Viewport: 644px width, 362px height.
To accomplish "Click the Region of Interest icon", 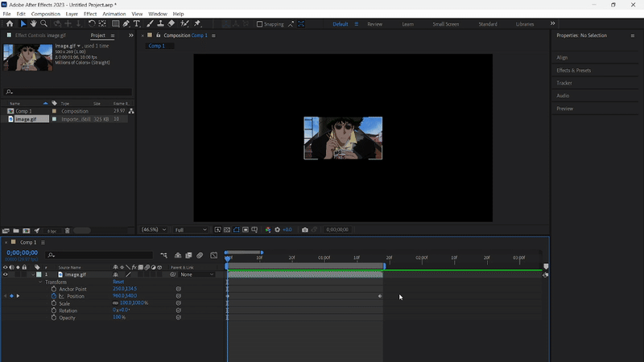I will (246, 230).
